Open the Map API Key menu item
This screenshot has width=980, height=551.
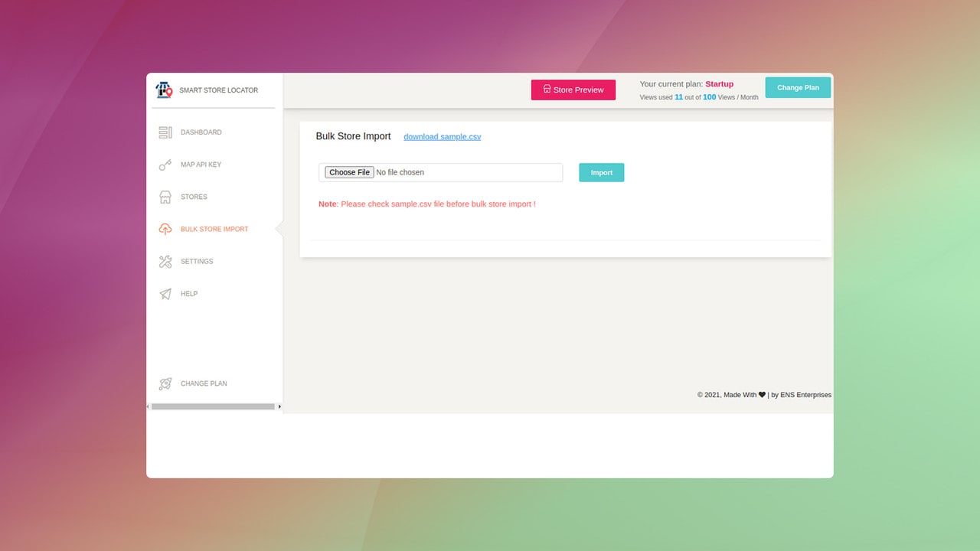(201, 165)
